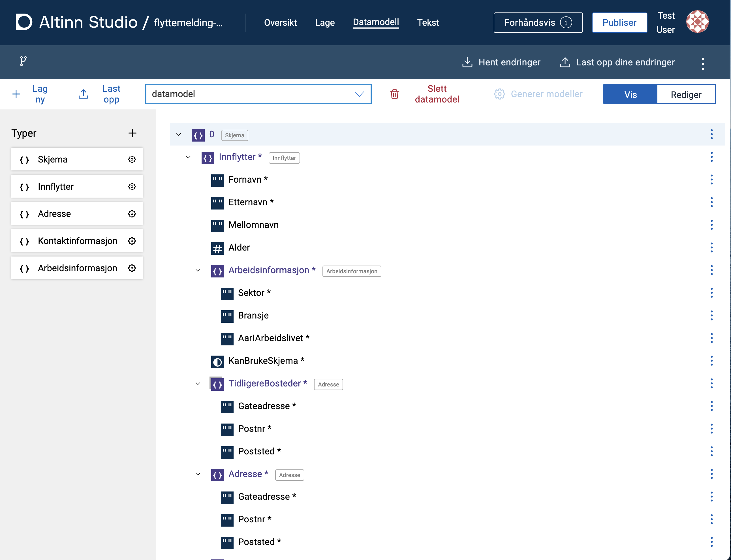Collapse the root Skjema node
Image resolution: width=731 pixels, height=560 pixels.
pos(179,135)
